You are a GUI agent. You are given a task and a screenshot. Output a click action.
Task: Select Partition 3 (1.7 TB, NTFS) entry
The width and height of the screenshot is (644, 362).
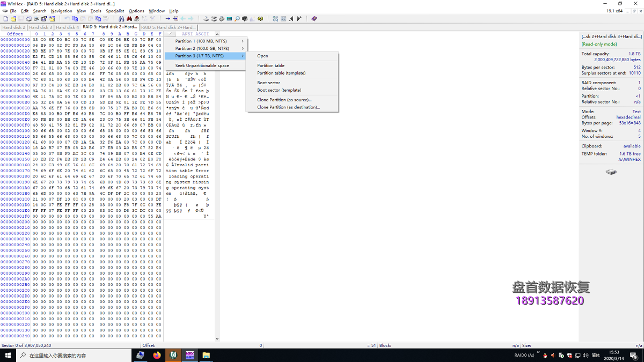point(204,56)
